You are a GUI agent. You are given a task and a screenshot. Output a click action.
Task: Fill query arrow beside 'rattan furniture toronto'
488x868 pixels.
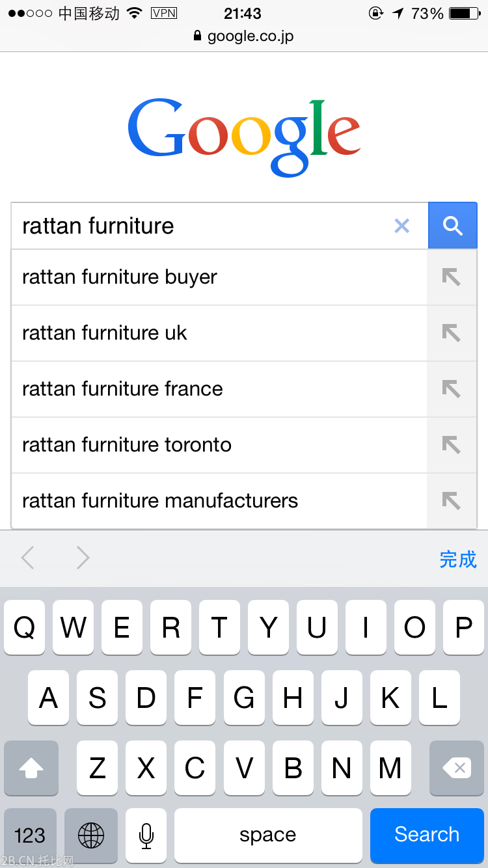pyautogui.click(x=452, y=445)
